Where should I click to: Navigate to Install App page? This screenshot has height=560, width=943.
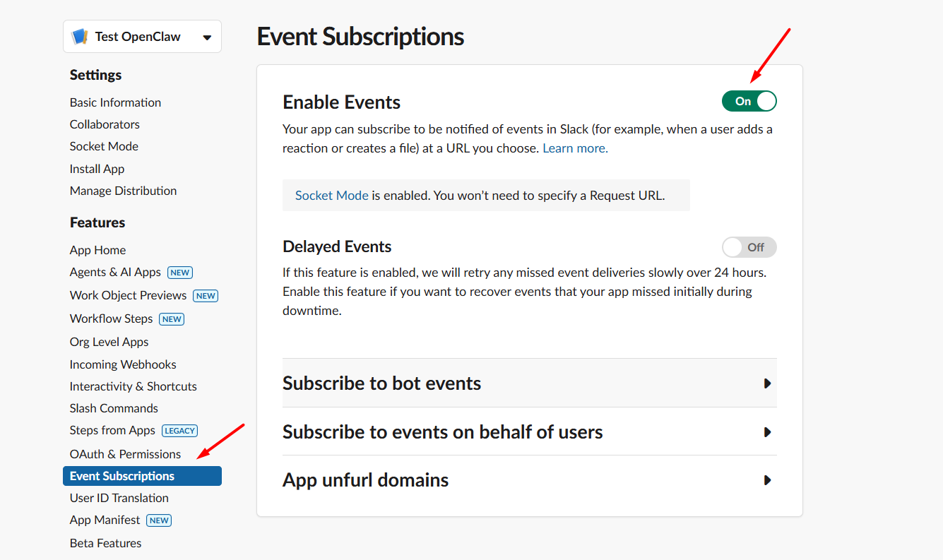pos(97,169)
